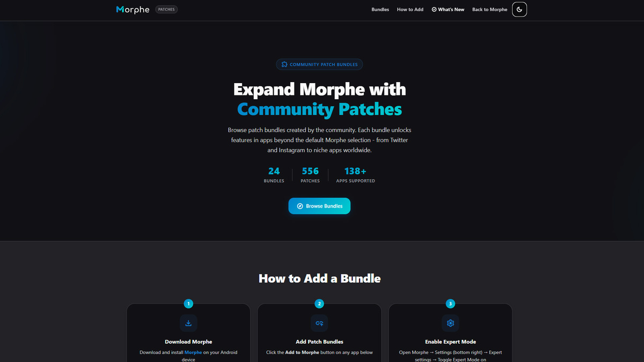Viewport: 644px width, 362px height.
Task: Click the Community Patches headline text
Action: tap(319, 109)
